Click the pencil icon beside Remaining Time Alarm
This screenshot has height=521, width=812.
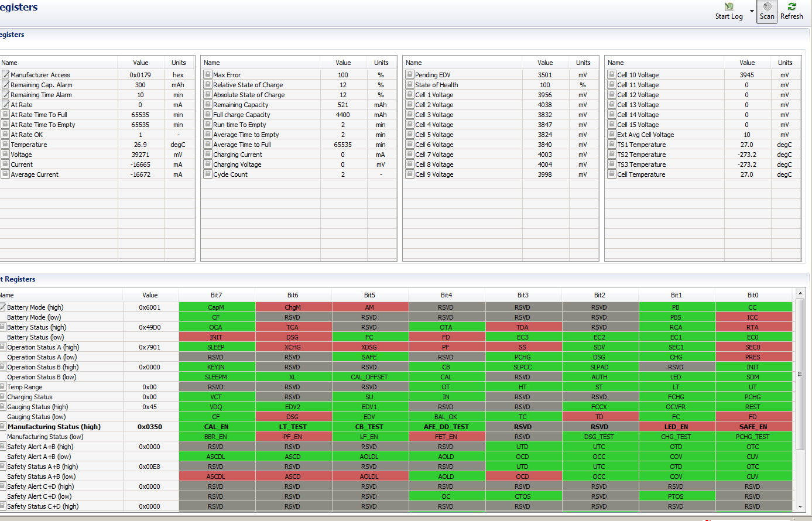point(5,95)
